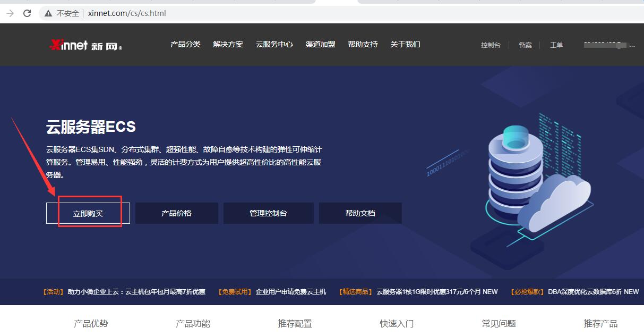Open the 云服务中心 menu
This screenshot has width=644, height=336.
(274, 44)
